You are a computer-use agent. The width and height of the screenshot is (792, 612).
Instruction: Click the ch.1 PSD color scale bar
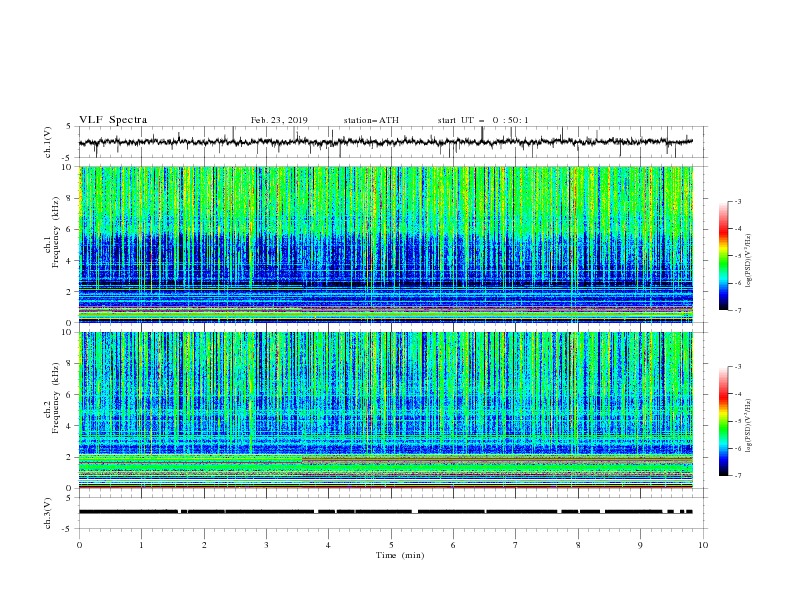(723, 255)
